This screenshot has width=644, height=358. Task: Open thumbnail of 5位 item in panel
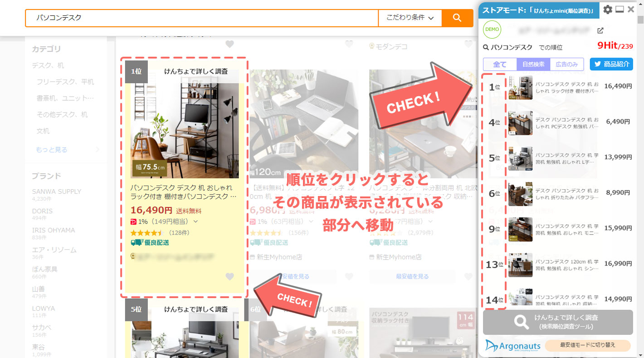tap(520, 158)
